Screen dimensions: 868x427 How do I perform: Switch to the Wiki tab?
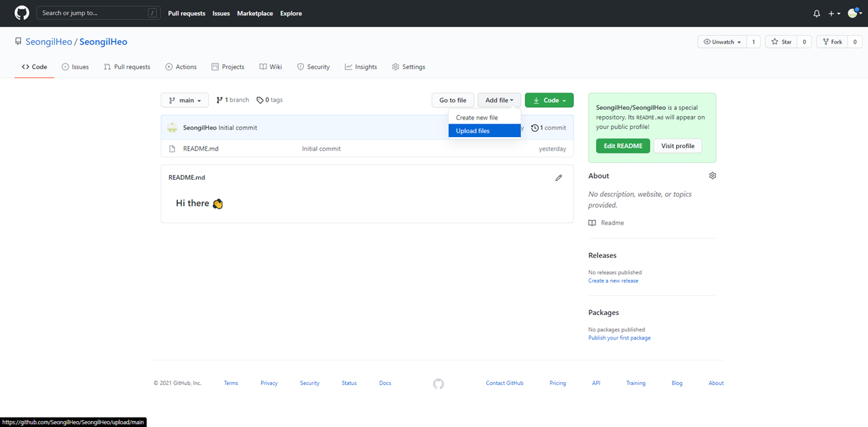(x=271, y=67)
